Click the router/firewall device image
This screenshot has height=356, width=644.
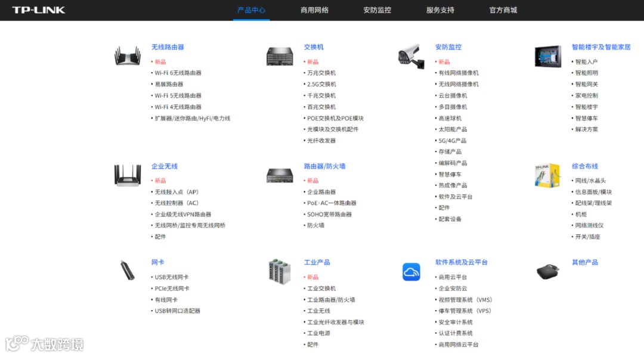tap(280, 175)
